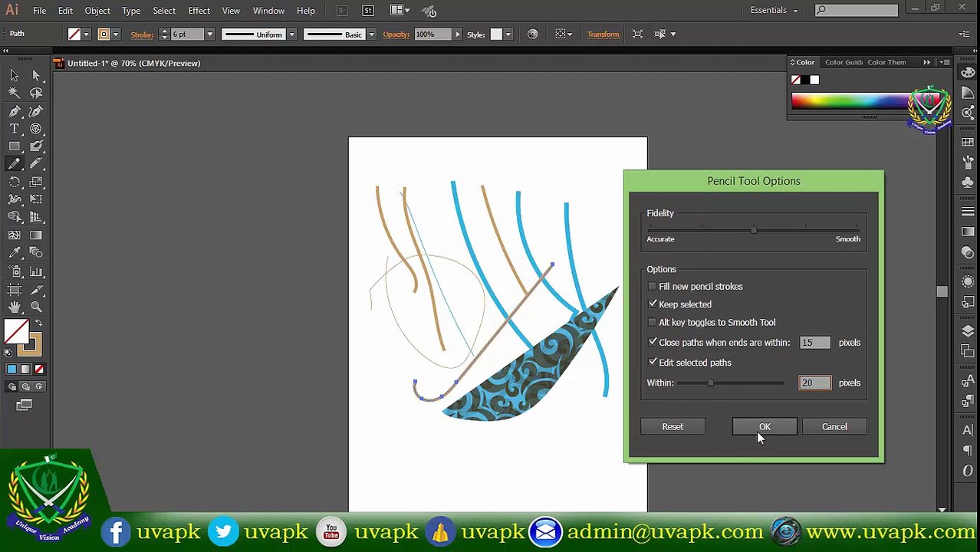Open the Arrange Documents dropdown
Screen dimensions: 980x552
point(400,10)
